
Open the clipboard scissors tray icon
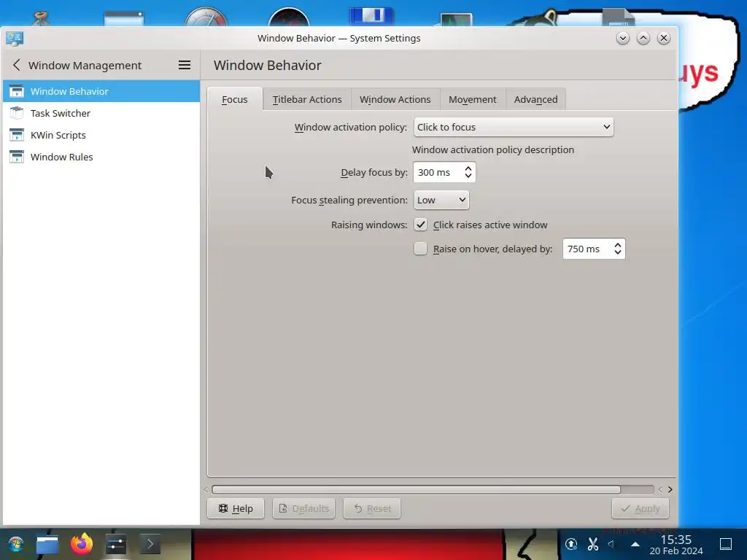point(592,544)
